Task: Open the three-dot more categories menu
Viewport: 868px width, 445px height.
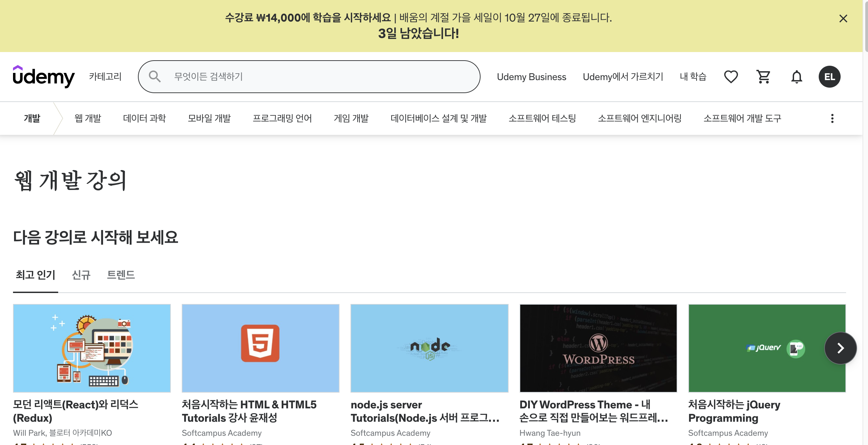Action: (832, 118)
